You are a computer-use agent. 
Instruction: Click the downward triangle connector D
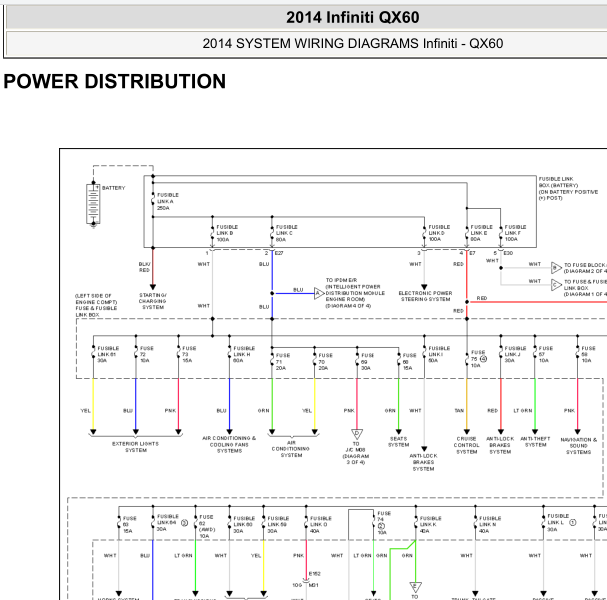(x=357, y=433)
